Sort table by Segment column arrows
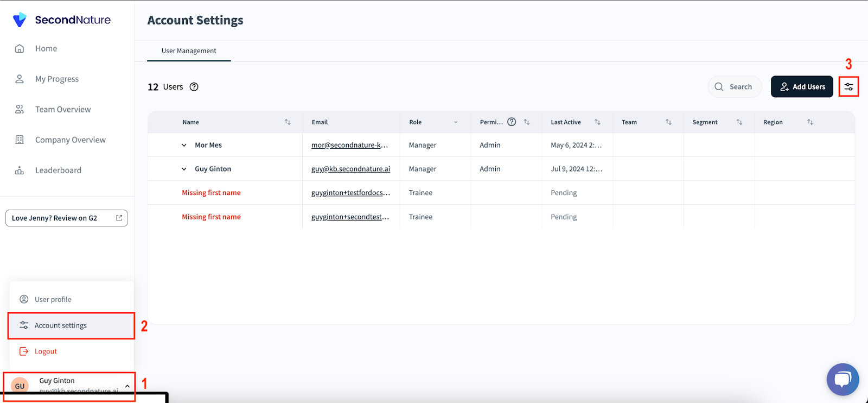The image size is (868, 403). coord(739,122)
